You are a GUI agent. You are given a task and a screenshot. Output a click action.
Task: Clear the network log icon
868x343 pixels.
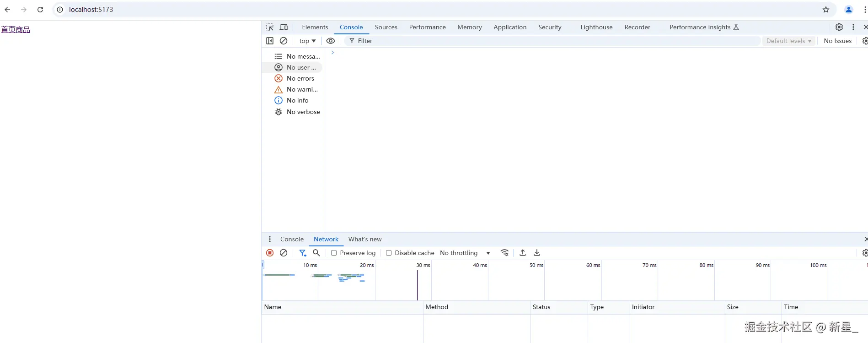(284, 253)
